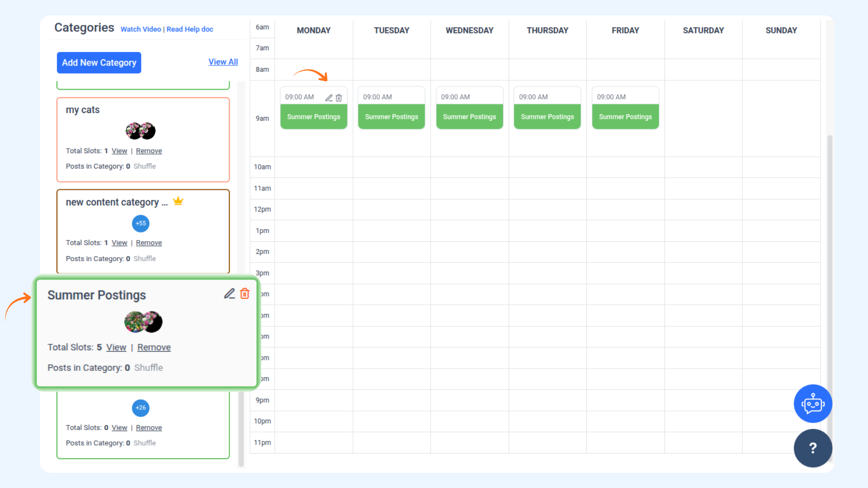Remove slots from the my cats category
Viewport: 868px width, 488px height.
(x=149, y=151)
